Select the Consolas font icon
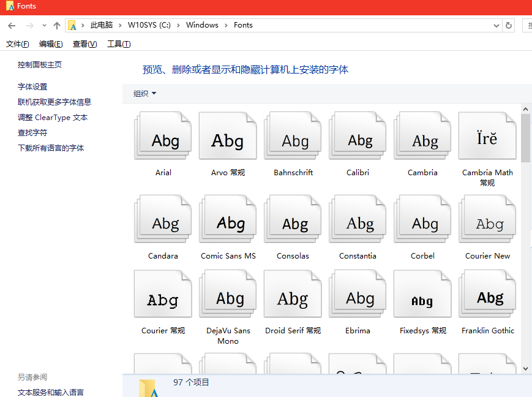 coord(293,219)
